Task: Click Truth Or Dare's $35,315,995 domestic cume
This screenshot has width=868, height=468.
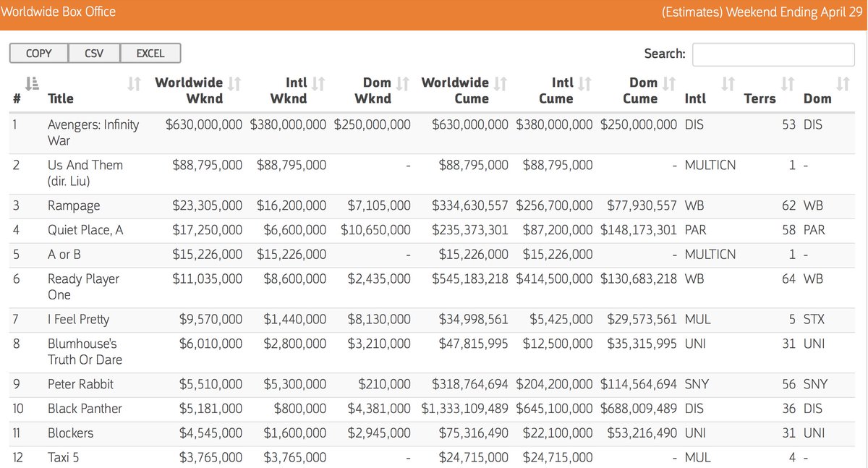Action: tap(642, 344)
